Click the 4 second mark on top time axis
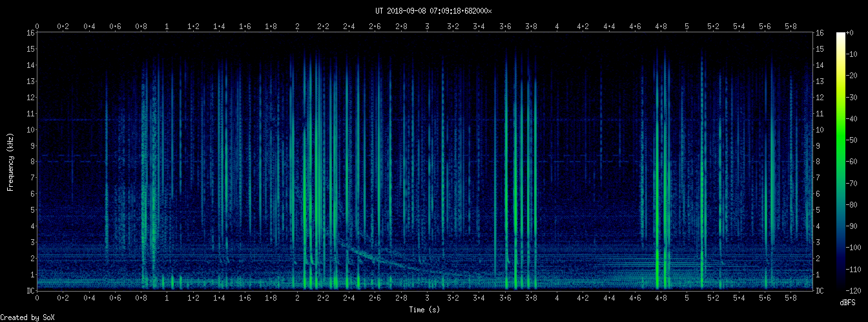The image size is (868, 322). point(557,27)
